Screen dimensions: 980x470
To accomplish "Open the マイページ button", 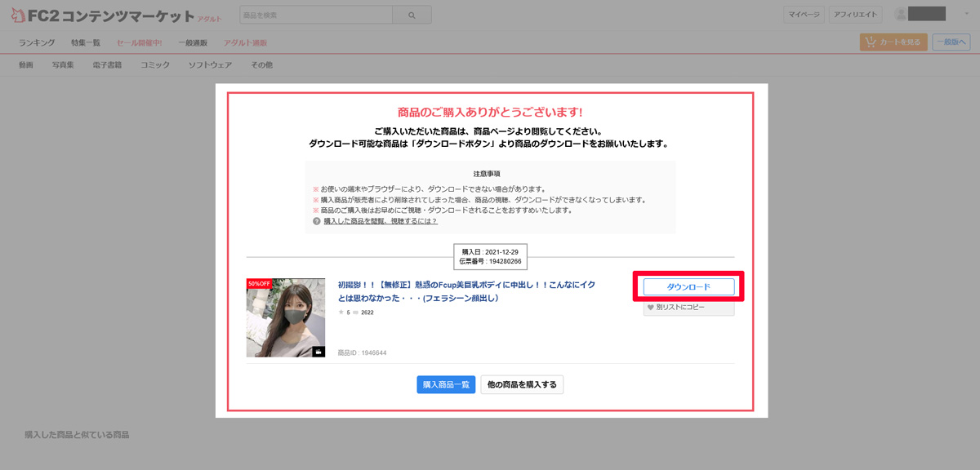I will click(804, 15).
